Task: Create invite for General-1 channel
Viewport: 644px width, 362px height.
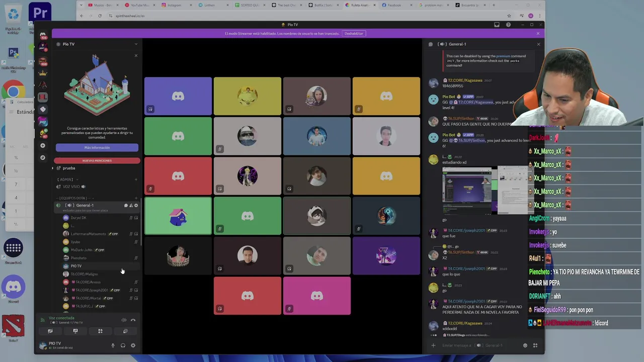Action: [x=131, y=205]
